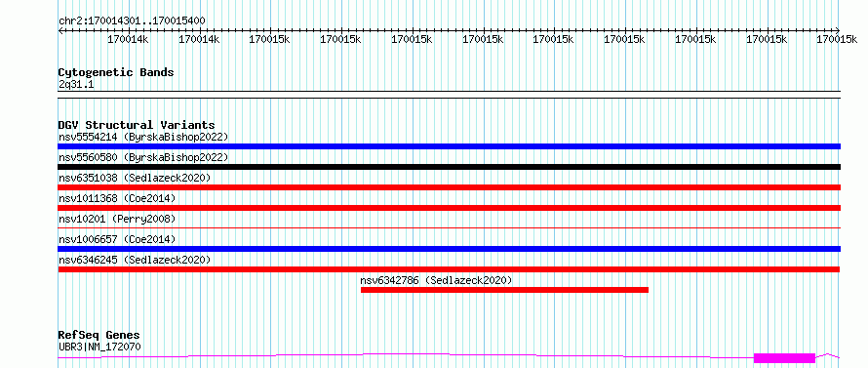The height and width of the screenshot is (368, 868).
Task: Click the UBR3 magenta intron line
Action: [406, 355]
